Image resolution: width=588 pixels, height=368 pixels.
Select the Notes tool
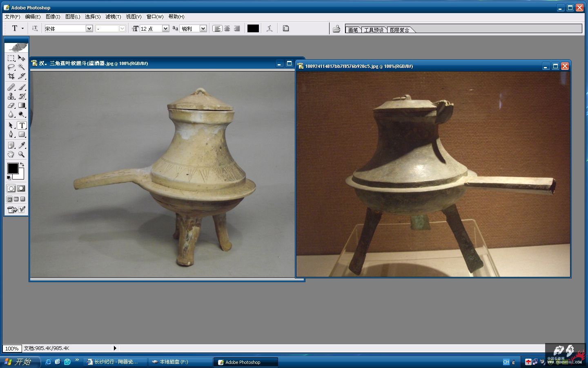(11, 145)
